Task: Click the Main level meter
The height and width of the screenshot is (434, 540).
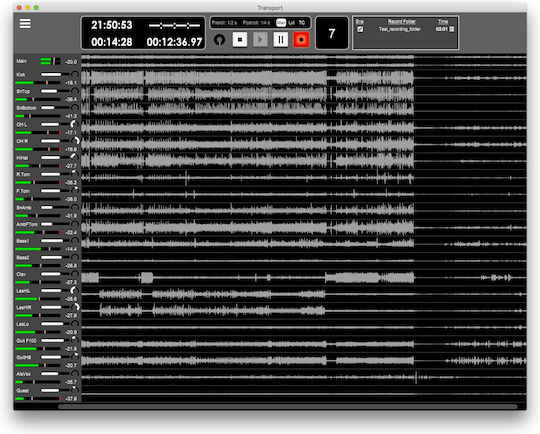Action: pos(50,61)
